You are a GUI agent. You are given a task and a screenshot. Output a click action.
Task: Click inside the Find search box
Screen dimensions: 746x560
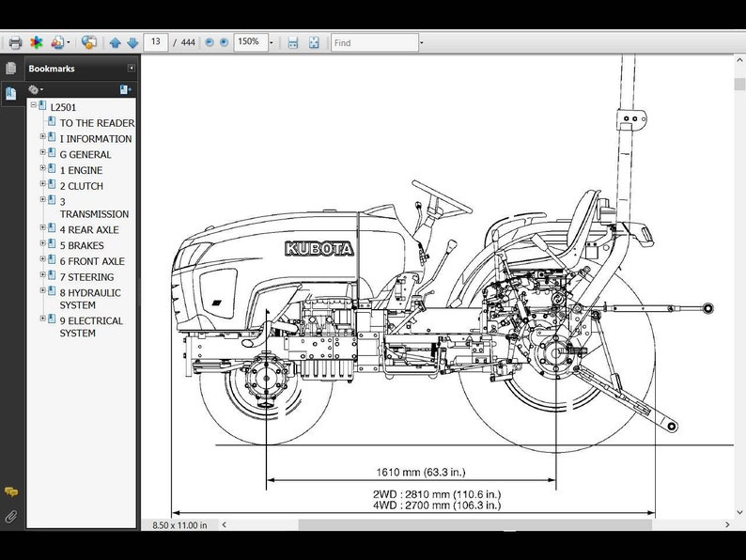(375, 43)
